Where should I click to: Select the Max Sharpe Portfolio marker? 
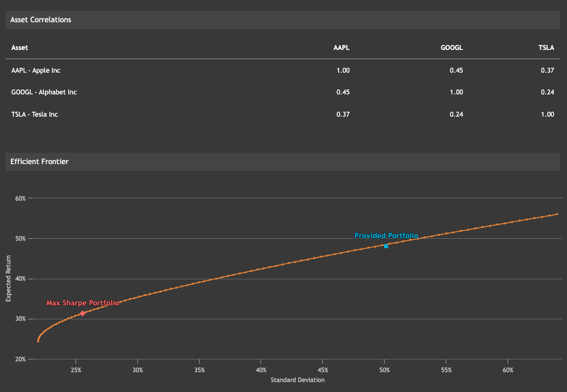click(83, 313)
